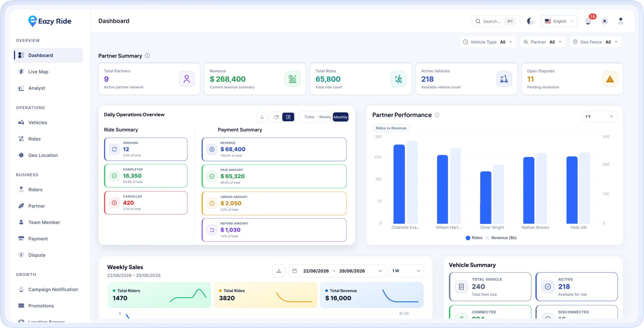
Task: Open settings gear in header
Action: pyautogui.click(x=605, y=21)
